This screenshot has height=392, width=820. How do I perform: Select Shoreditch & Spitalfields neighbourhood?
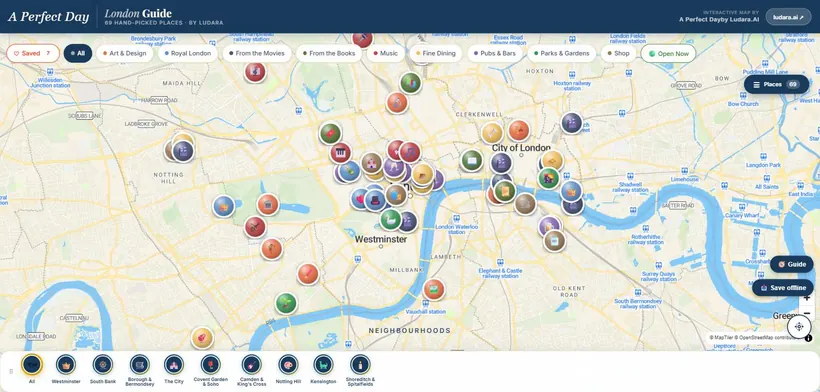click(x=360, y=370)
